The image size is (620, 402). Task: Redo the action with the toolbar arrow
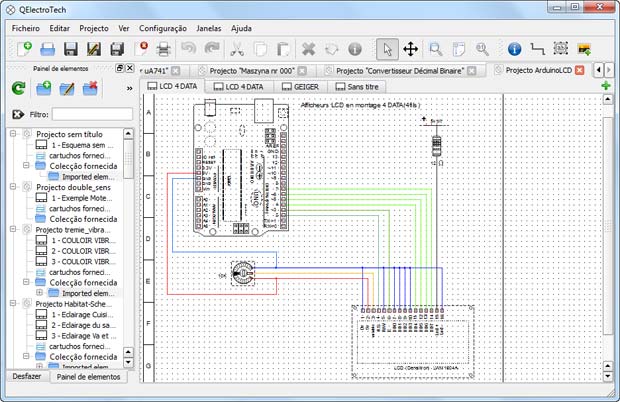212,49
